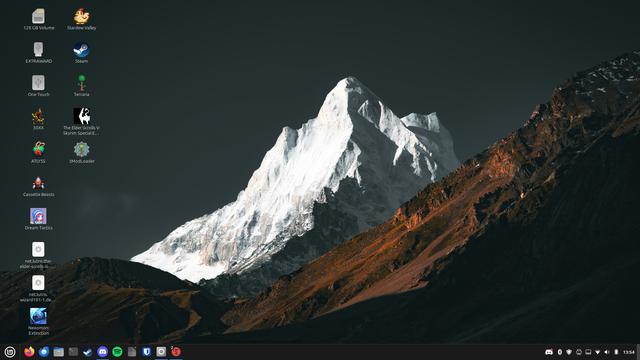
Task: Switch to Discord in the taskbar
Action: point(102,352)
